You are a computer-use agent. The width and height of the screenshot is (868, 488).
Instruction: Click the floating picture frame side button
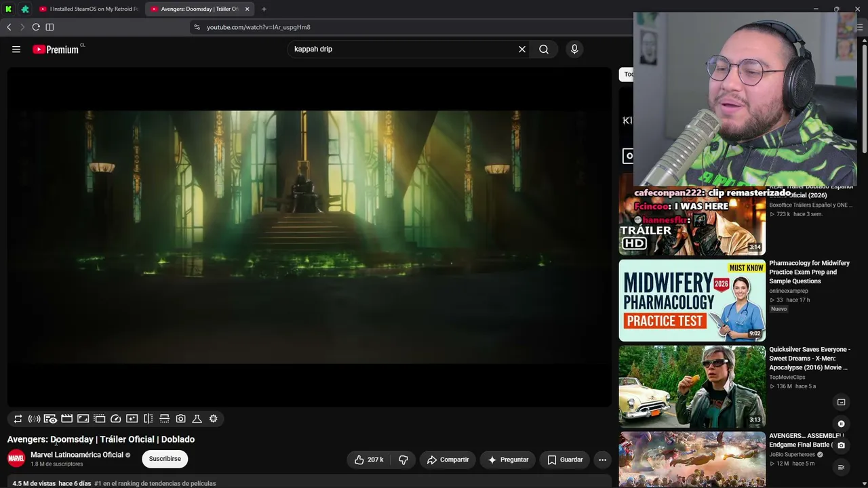click(841, 402)
